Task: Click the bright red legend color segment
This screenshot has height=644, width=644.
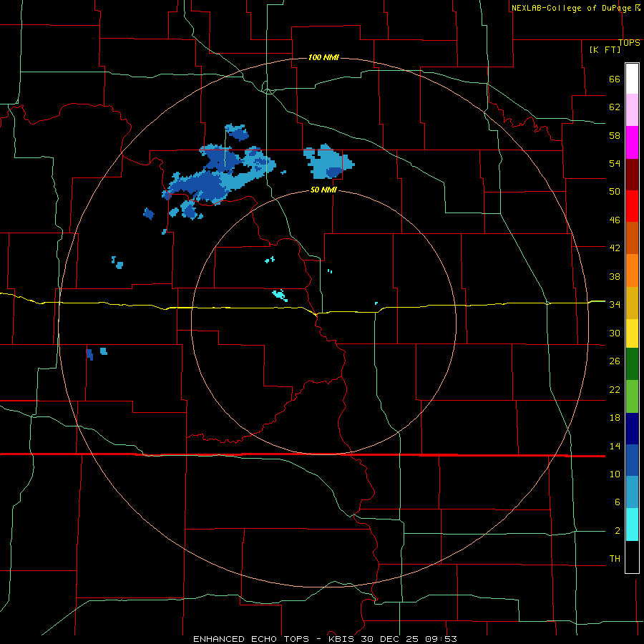Action: (632, 206)
